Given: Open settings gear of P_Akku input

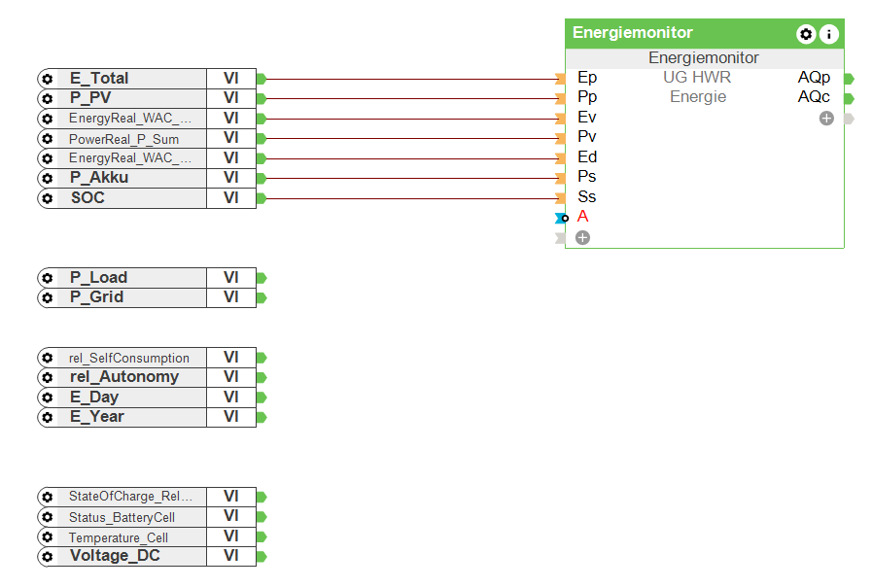Looking at the screenshot, I should tap(47, 178).
